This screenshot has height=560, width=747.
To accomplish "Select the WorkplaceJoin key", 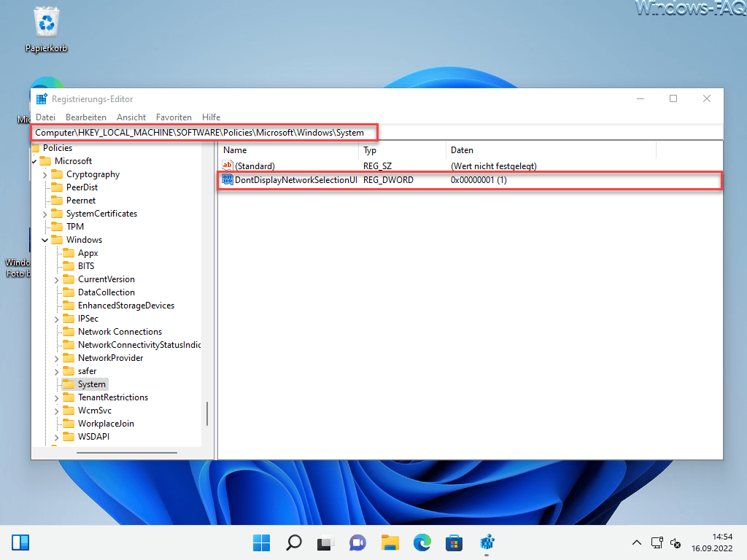I will click(x=106, y=424).
